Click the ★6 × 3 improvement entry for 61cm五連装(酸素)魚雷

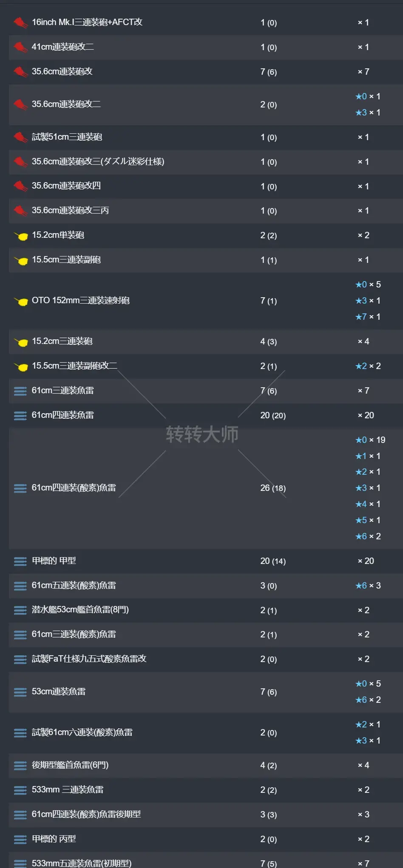[368, 586]
